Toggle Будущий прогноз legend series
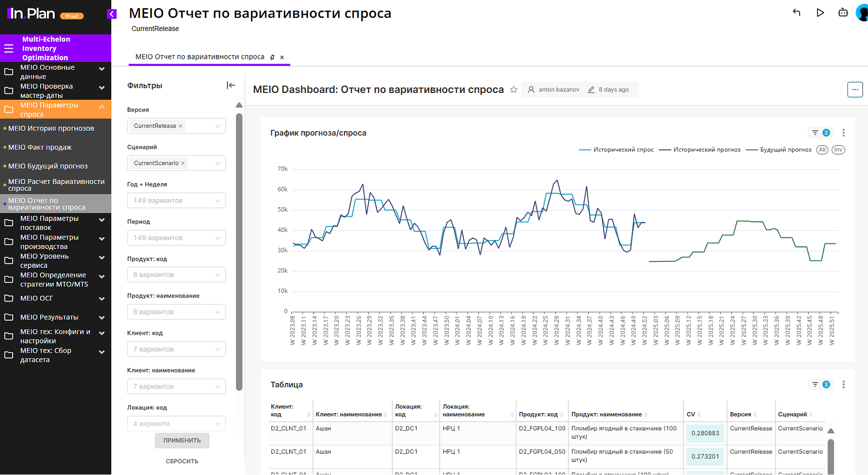This screenshot has width=868, height=475. tap(779, 150)
